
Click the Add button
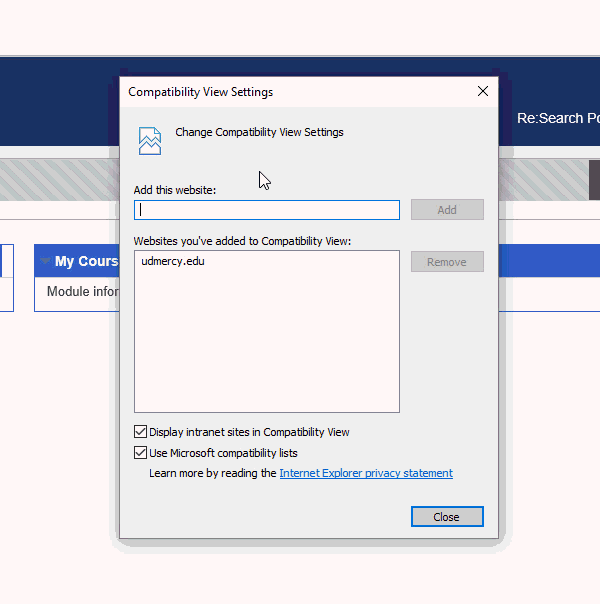click(x=447, y=210)
